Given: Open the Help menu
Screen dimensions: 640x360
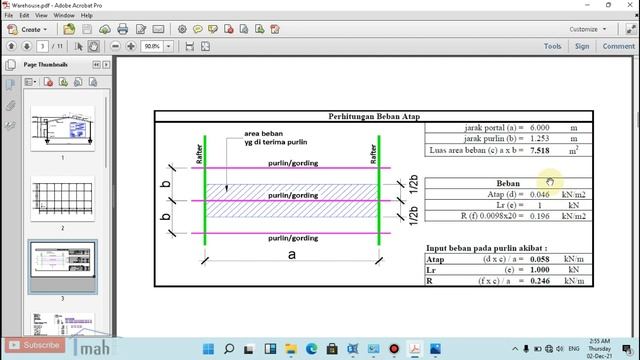Looking at the screenshot, I should click(87, 15).
